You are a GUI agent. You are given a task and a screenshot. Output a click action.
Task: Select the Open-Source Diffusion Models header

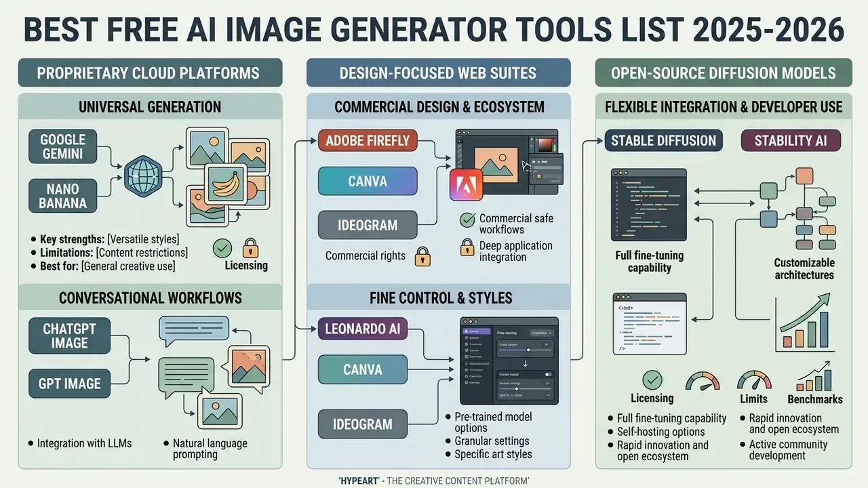click(723, 73)
